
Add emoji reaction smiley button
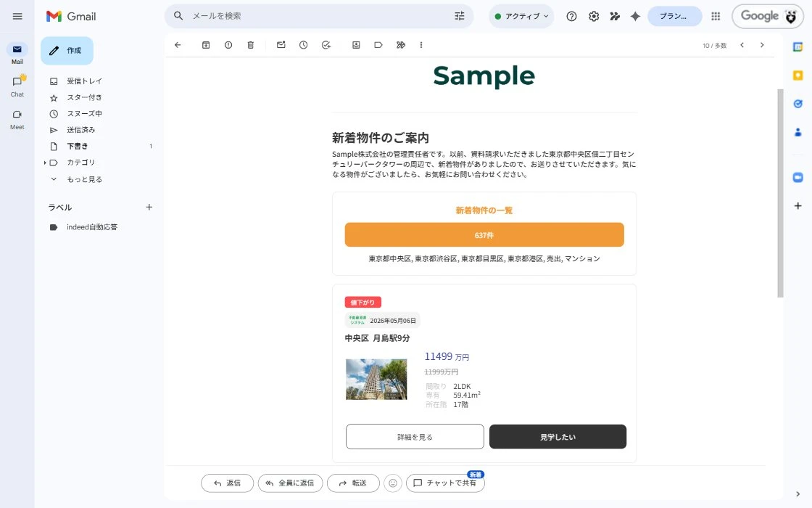tap(392, 483)
